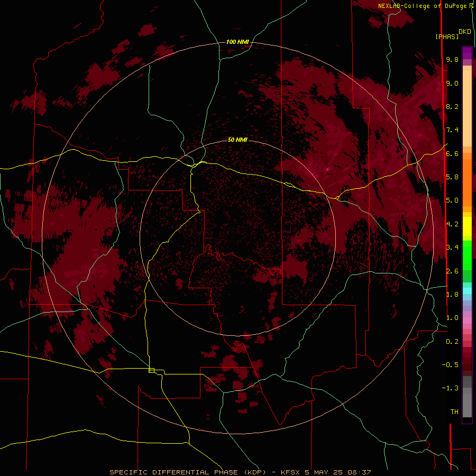
Task: Pick the gray band at the scale's bottom
Action: [467, 404]
